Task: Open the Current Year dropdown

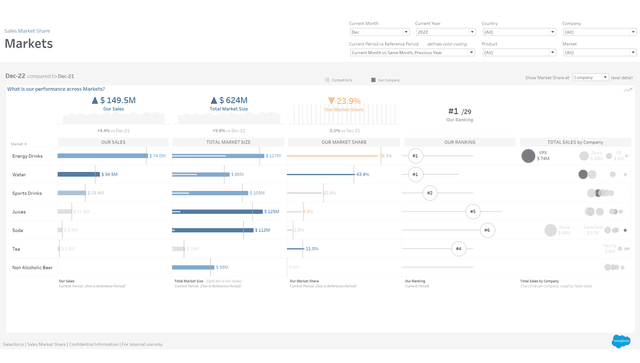Action: coord(446,32)
